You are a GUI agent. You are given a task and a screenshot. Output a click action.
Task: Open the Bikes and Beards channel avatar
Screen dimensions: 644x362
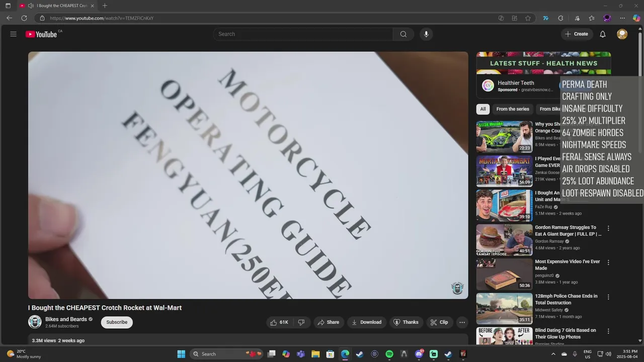(x=35, y=322)
